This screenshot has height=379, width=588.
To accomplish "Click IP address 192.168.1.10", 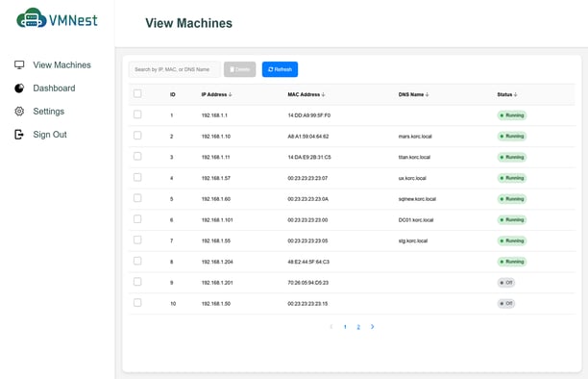I will 216,137.
